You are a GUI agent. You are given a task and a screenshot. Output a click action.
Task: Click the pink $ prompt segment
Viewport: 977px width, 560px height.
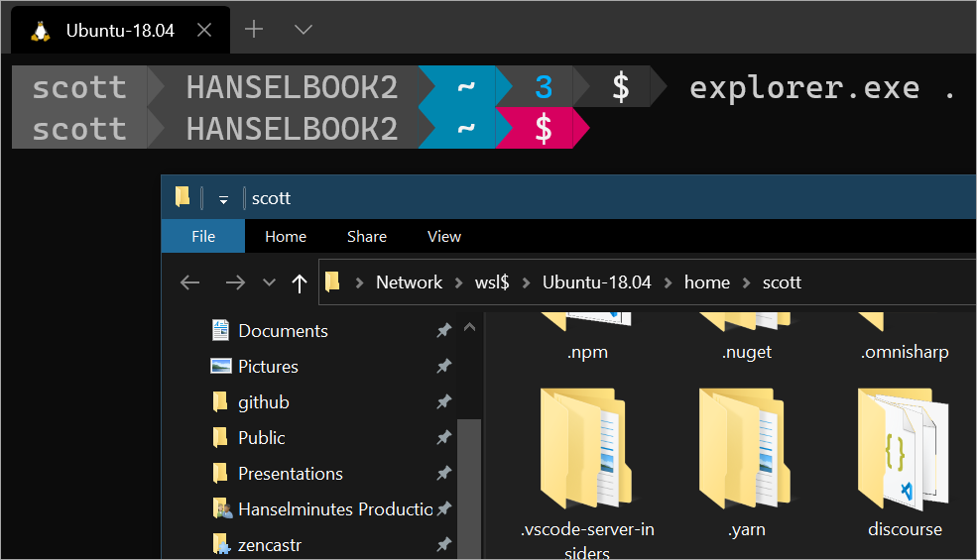[543, 128]
